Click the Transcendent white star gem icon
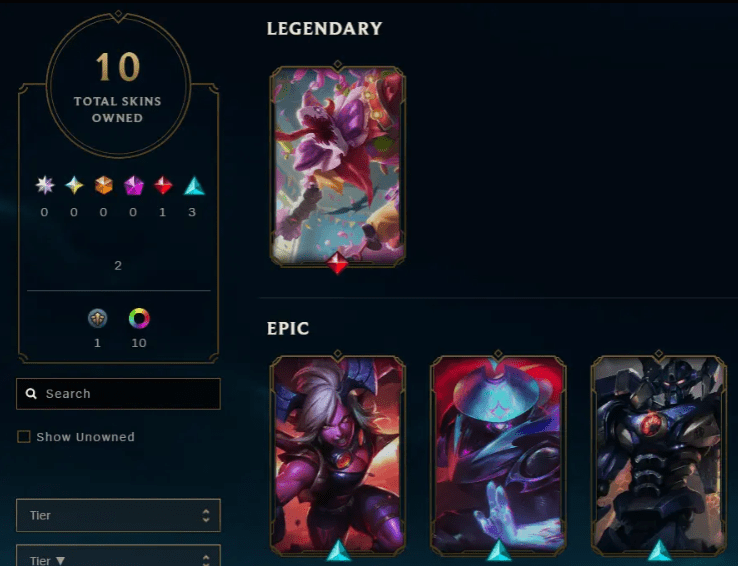This screenshot has width=738, height=566. (x=45, y=185)
